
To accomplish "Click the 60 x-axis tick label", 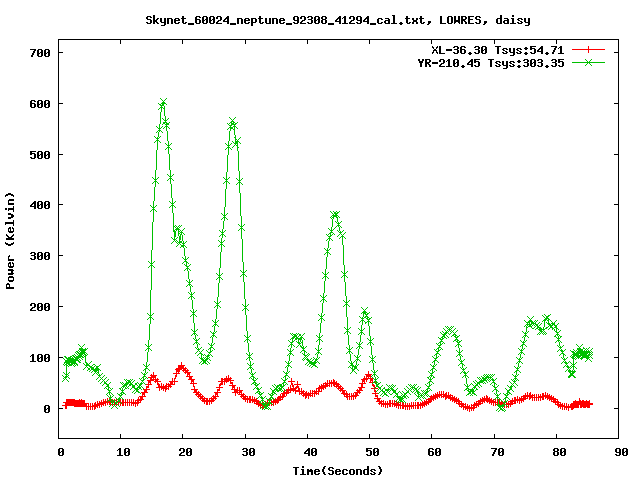I will (x=434, y=452).
